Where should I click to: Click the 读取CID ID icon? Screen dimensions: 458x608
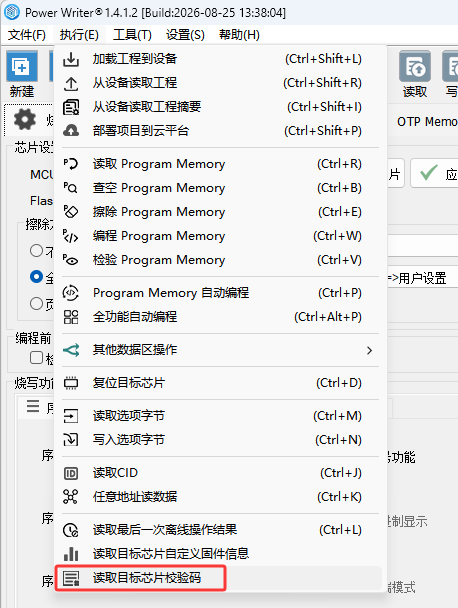point(71,473)
